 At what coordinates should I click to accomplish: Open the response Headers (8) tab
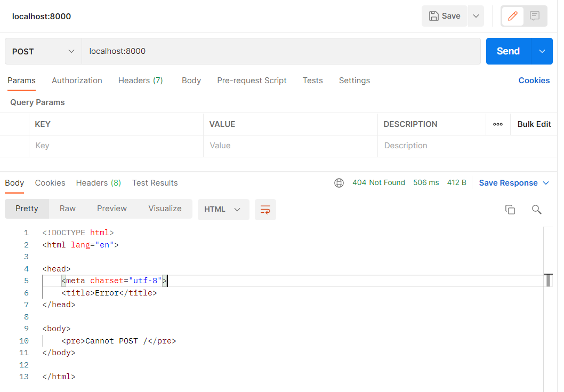click(x=98, y=183)
